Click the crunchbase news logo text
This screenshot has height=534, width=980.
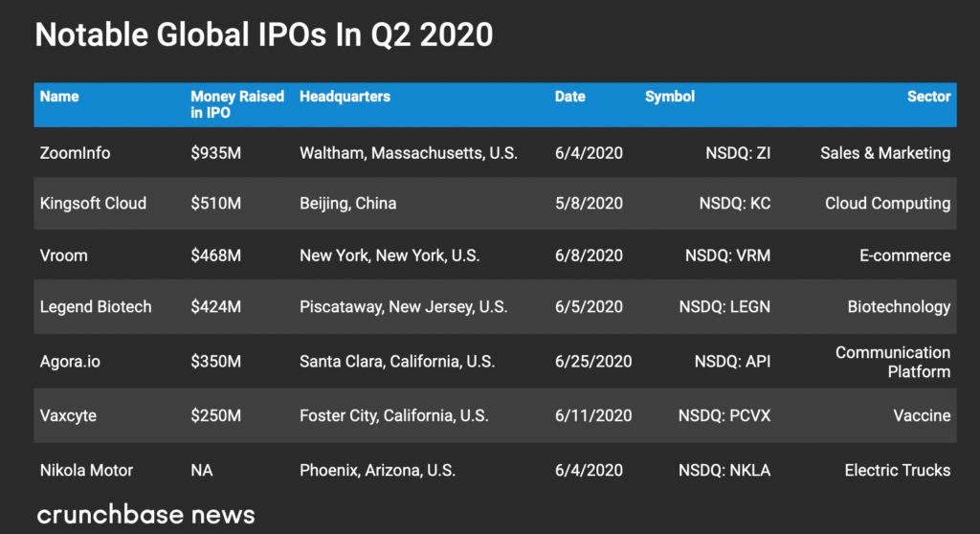click(x=146, y=515)
